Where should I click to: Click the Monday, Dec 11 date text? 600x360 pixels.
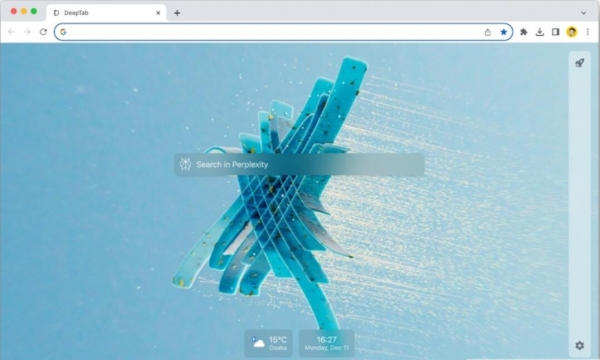[326, 348]
